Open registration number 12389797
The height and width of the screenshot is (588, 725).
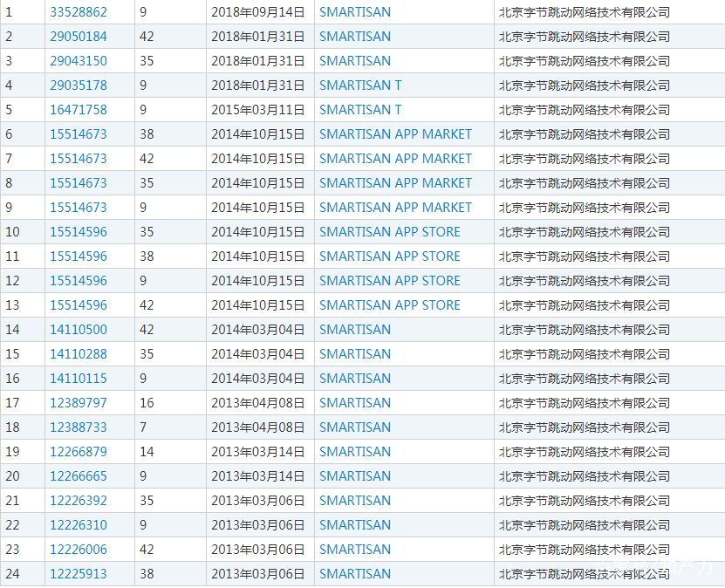79,403
